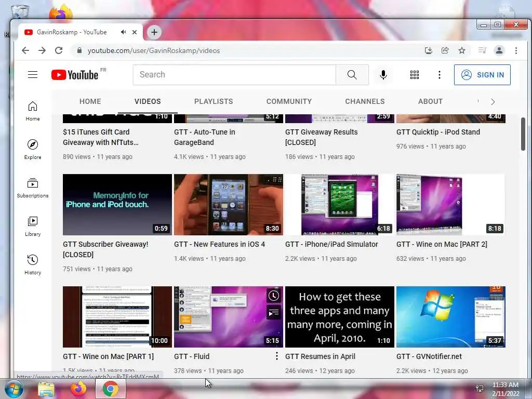Click the 8:18 Wine on Mac thumbnail

(450, 205)
